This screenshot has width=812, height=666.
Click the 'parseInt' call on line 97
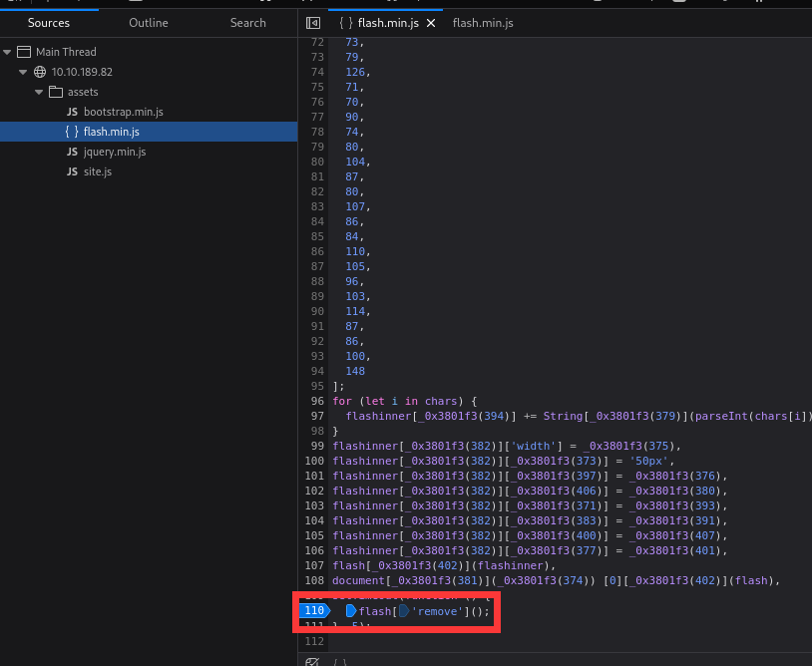click(x=721, y=416)
